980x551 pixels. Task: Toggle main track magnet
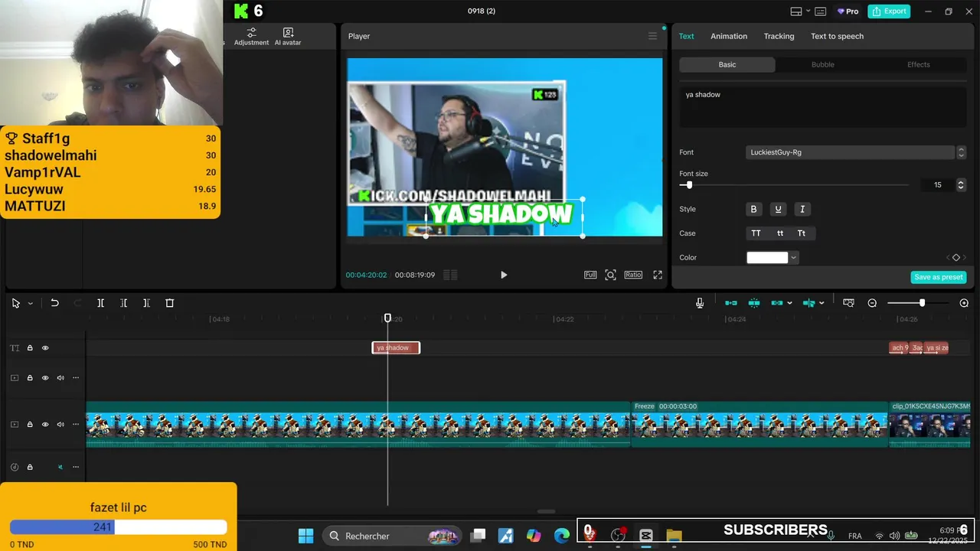(x=731, y=303)
